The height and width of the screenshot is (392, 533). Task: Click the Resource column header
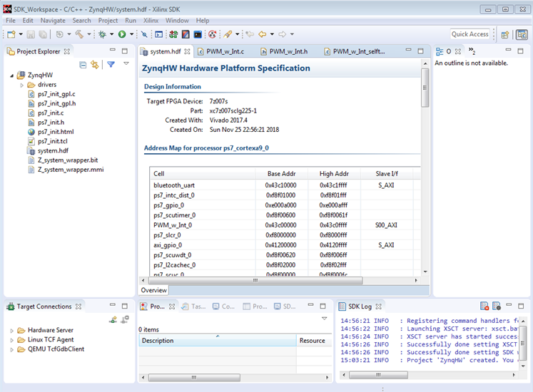314,341
